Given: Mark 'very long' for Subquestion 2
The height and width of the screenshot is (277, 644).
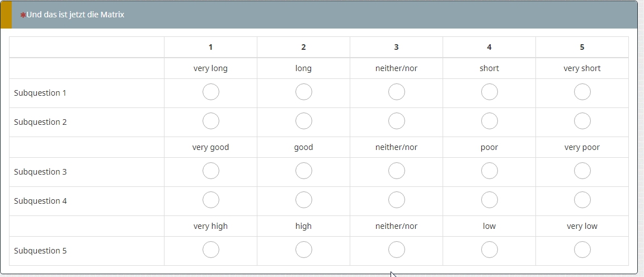Looking at the screenshot, I should [210, 121].
